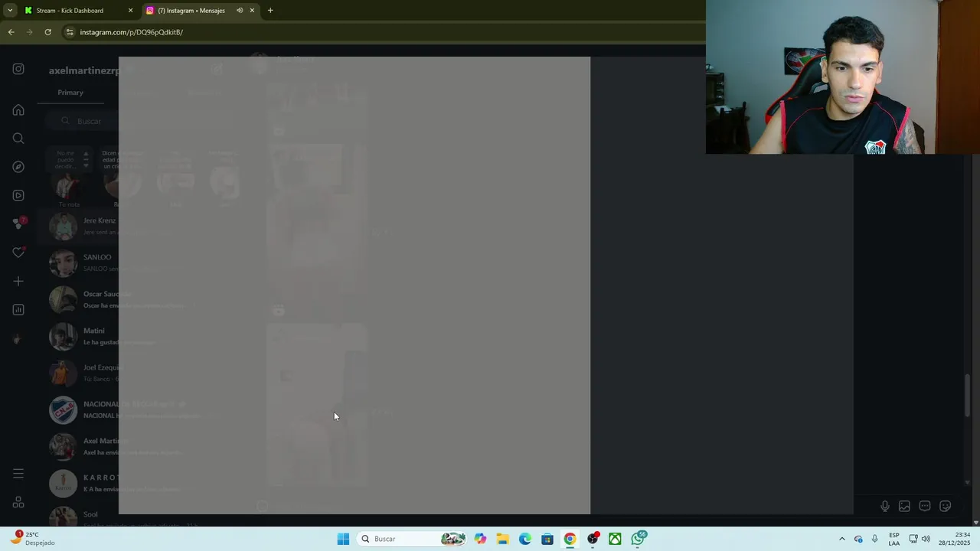
Task: Open the volume control in the tray
Action: 926,539
